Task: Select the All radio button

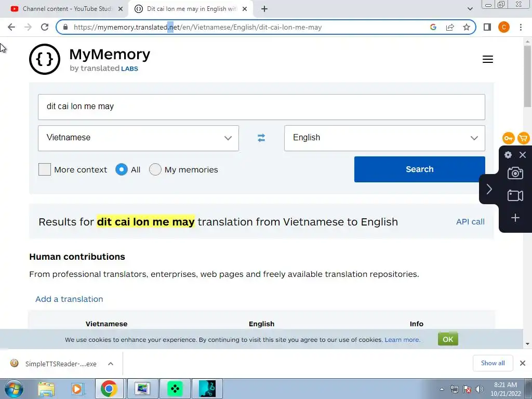Action: (121, 169)
